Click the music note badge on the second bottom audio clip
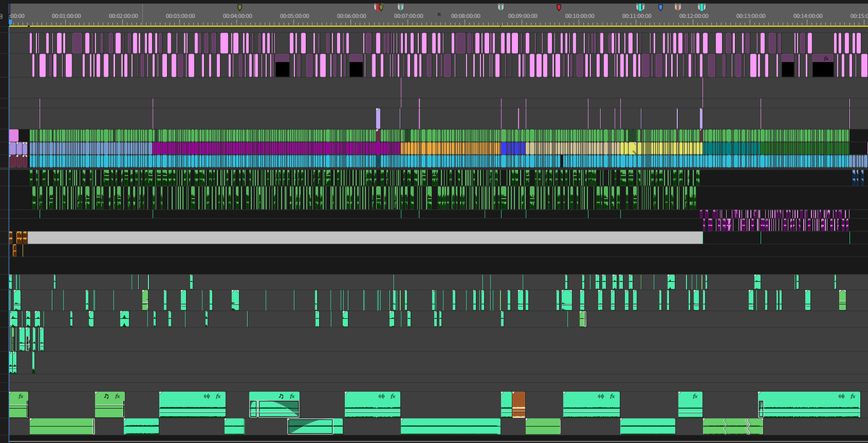The height and width of the screenshot is (443, 868). 106,396
